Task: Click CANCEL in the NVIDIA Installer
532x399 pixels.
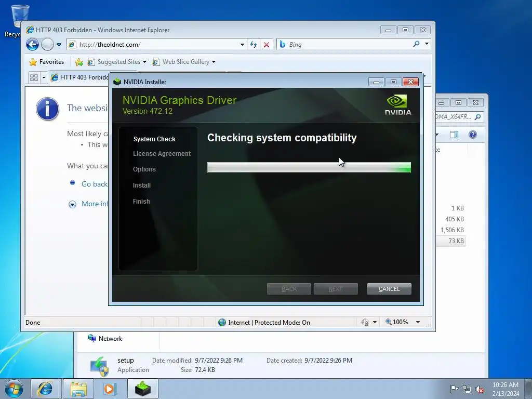Action: 389,289
